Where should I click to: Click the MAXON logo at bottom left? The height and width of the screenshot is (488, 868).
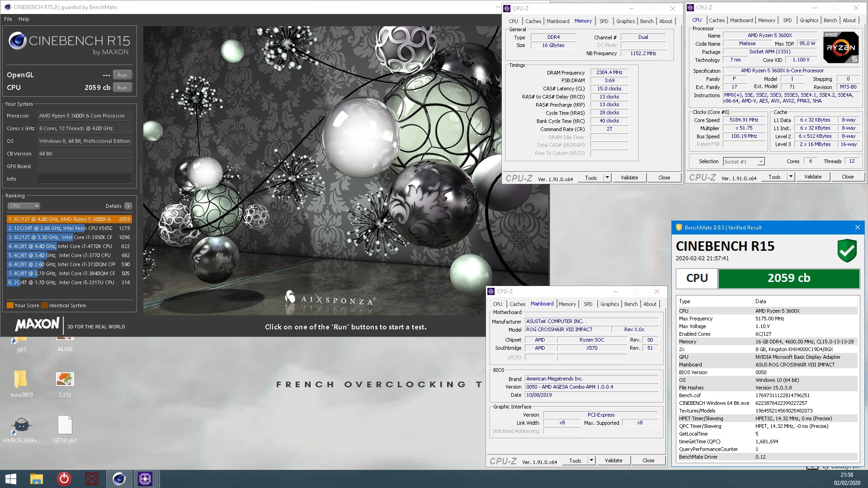point(38,324)
